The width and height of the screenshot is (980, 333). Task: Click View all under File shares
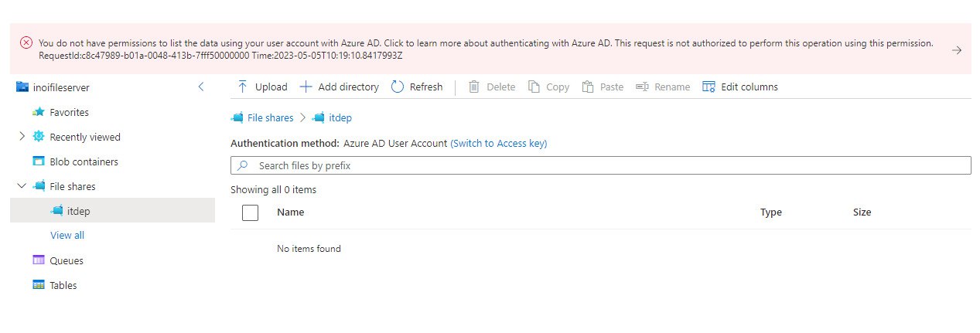pos(67,235)
